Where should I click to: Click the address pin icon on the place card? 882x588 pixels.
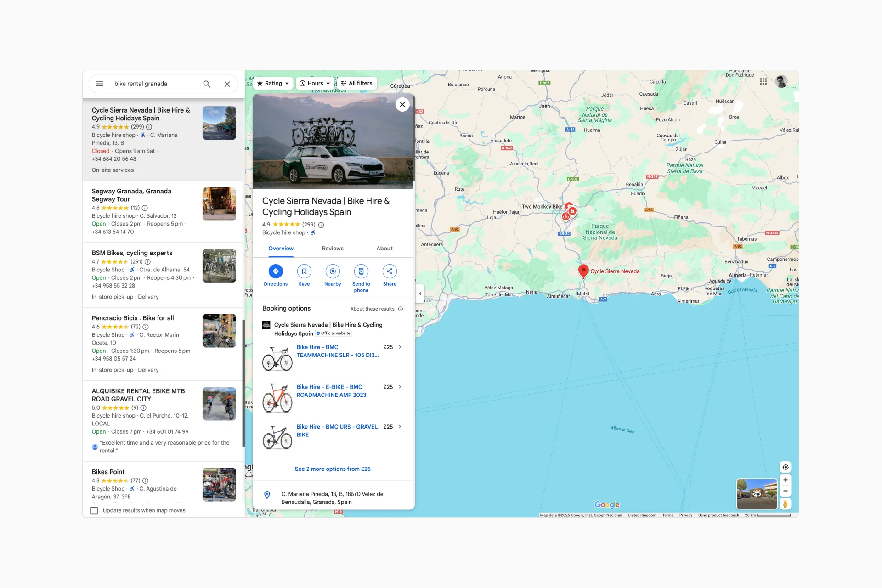[x=267, y=495]
